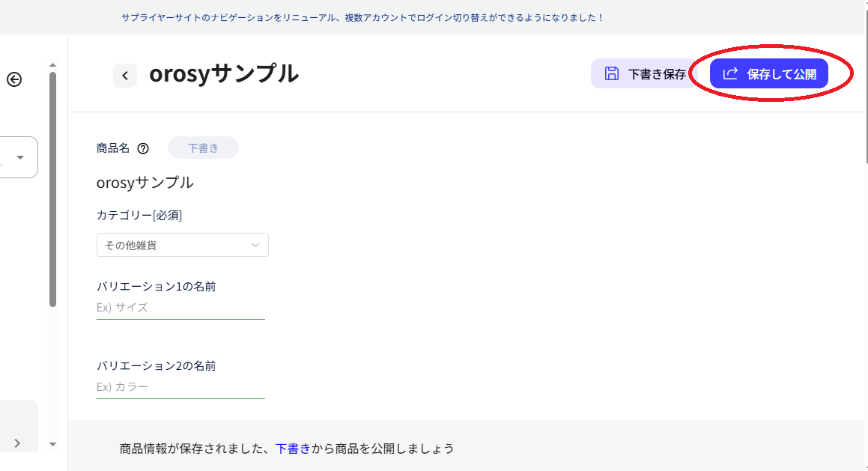Click the floppy disk icon in 下書き保存

click(x=612, y=73)
